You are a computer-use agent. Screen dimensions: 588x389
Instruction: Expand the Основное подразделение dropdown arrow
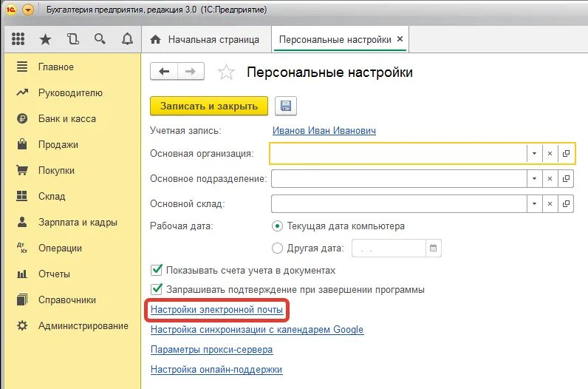point(534,178)
